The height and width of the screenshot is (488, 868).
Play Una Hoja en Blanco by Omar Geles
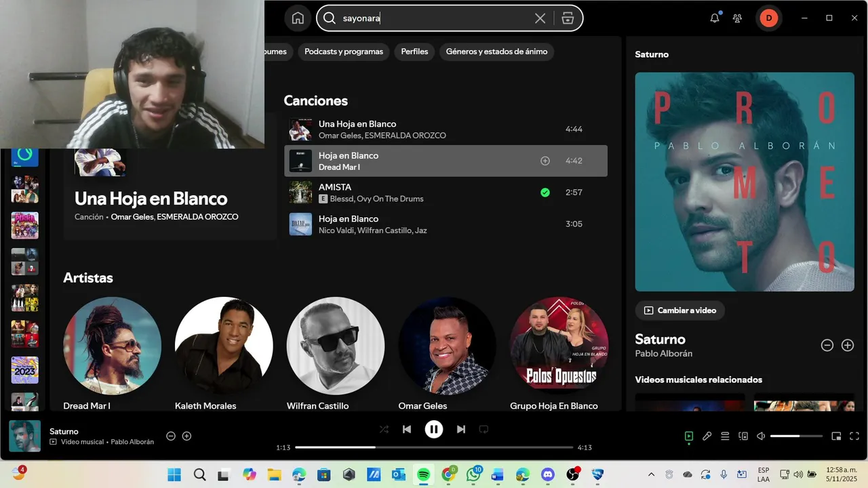tap(446, 129)
